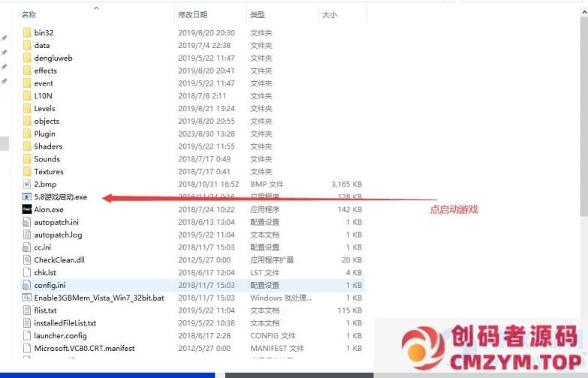588x378 pixels.
Task: Click the MANIFEST 文件 type cell
Action: pos(277,349)
